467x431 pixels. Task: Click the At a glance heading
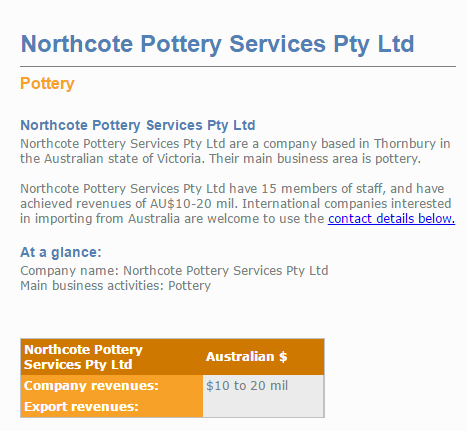click(61, 252)
